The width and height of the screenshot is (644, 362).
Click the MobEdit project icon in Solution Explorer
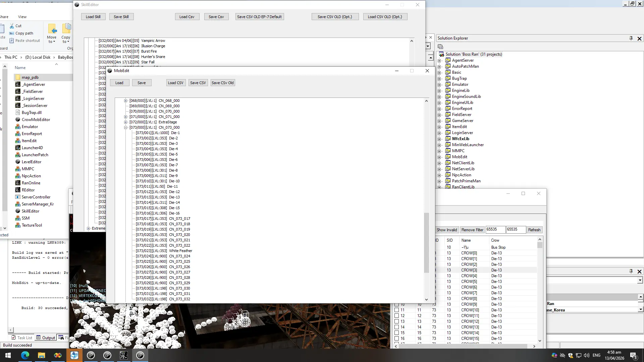pyautogui.click(x=448, y=157)
